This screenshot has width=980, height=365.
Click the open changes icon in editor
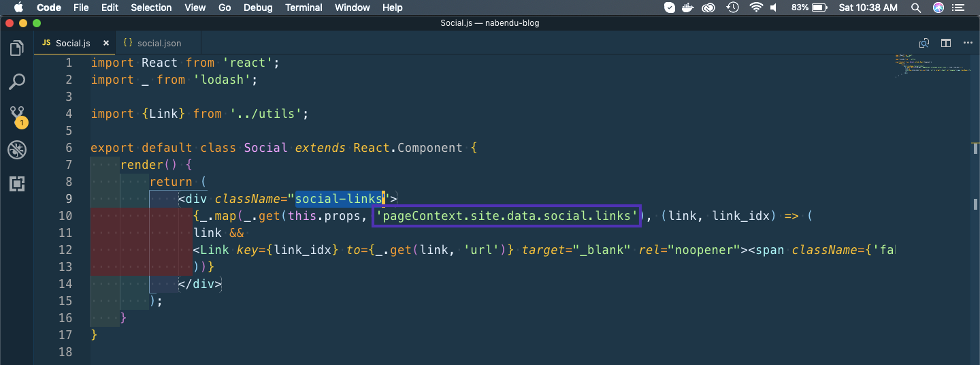click(924, 43)
